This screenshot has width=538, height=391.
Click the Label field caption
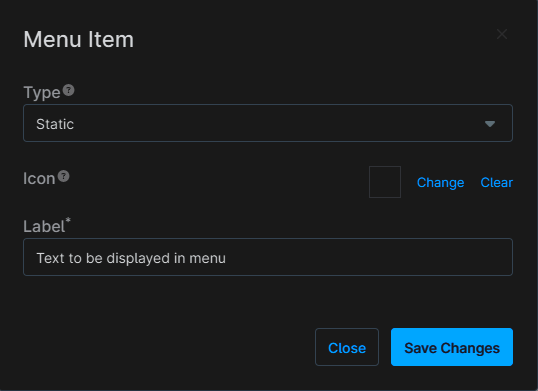tap(44, 226)
